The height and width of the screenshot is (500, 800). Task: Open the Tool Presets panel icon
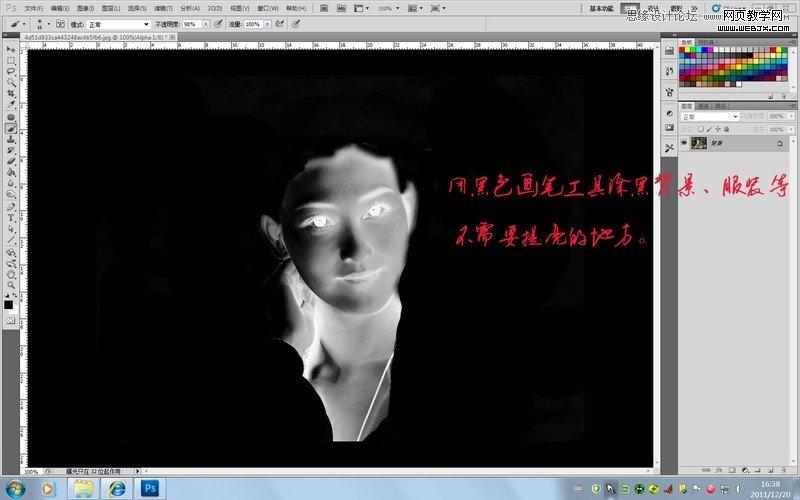(669, 148)
